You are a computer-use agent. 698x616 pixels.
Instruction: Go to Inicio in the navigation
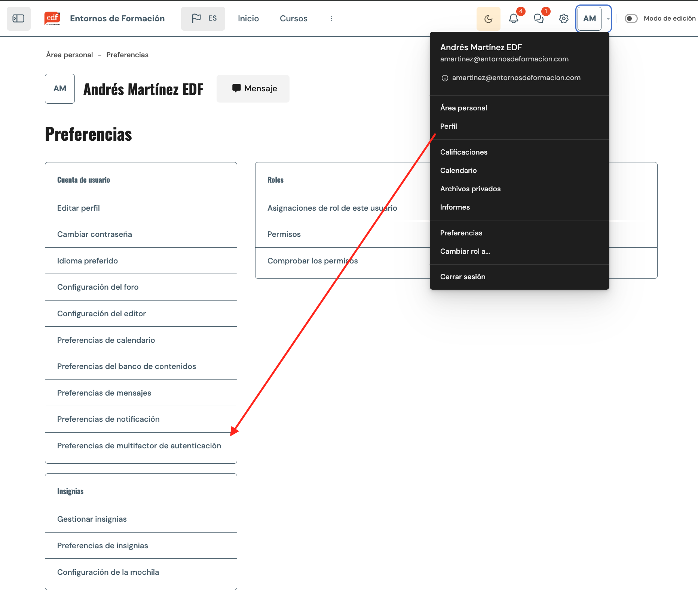(x=248, y=18)
